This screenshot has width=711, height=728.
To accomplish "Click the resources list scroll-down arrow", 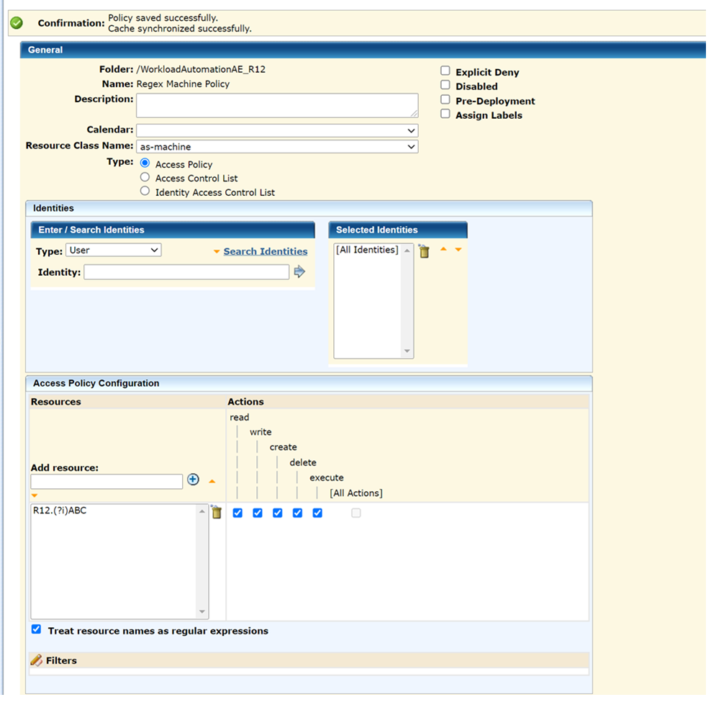I will 202,611.
